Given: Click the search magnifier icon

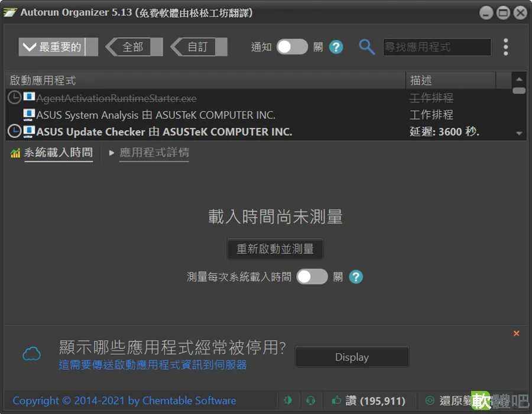Looking at the screenshot, I should pyautogui.click(x=366, y=47).
